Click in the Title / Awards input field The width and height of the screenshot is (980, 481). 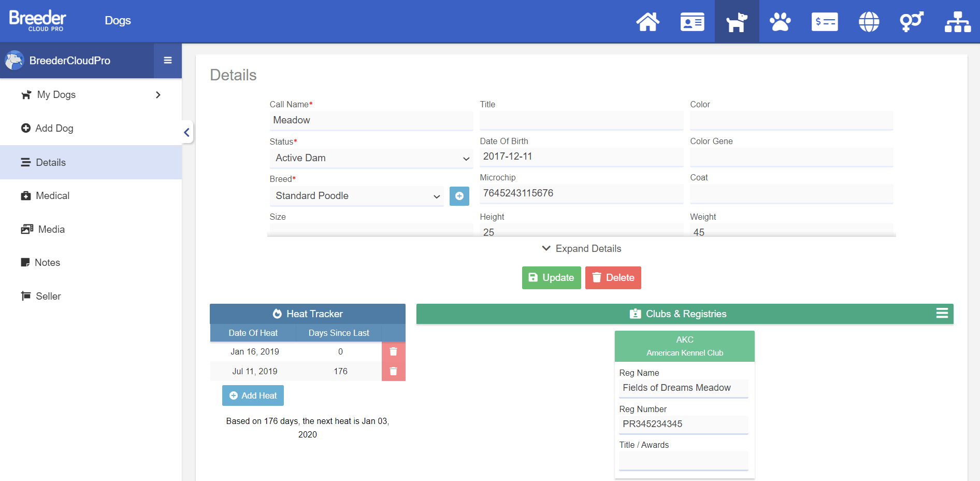(683, 461)
